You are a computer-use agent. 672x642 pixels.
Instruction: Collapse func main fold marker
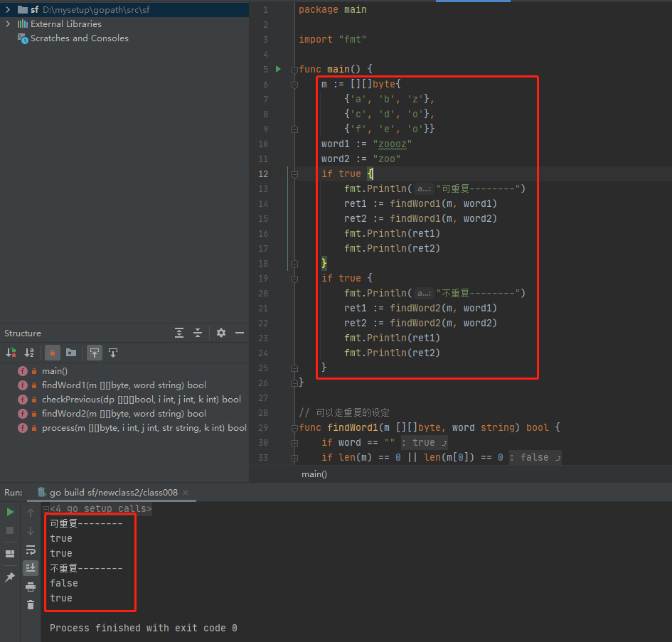coord(294,70)
